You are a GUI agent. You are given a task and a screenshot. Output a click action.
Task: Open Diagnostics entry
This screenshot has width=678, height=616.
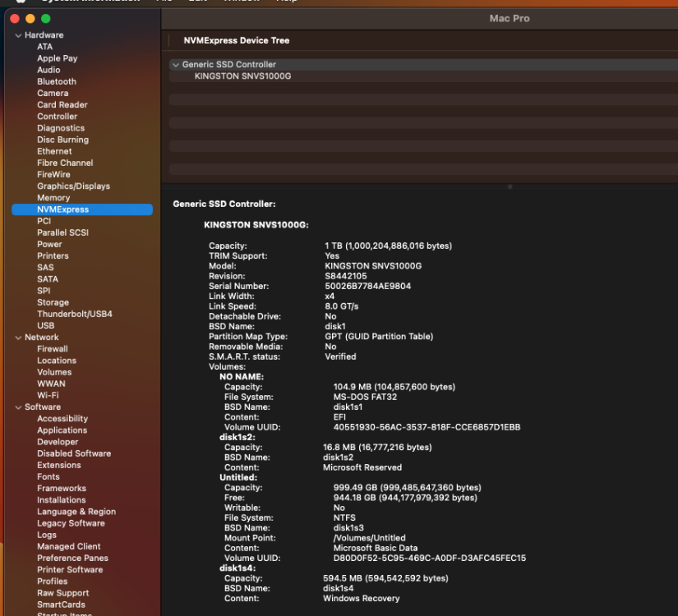click(x=61, y=128)
